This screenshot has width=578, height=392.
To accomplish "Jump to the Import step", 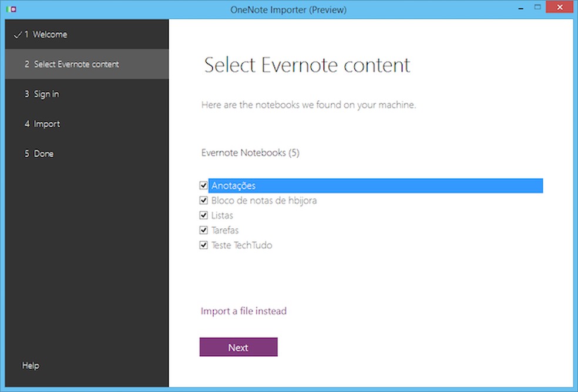I will [x=87, y=124].
